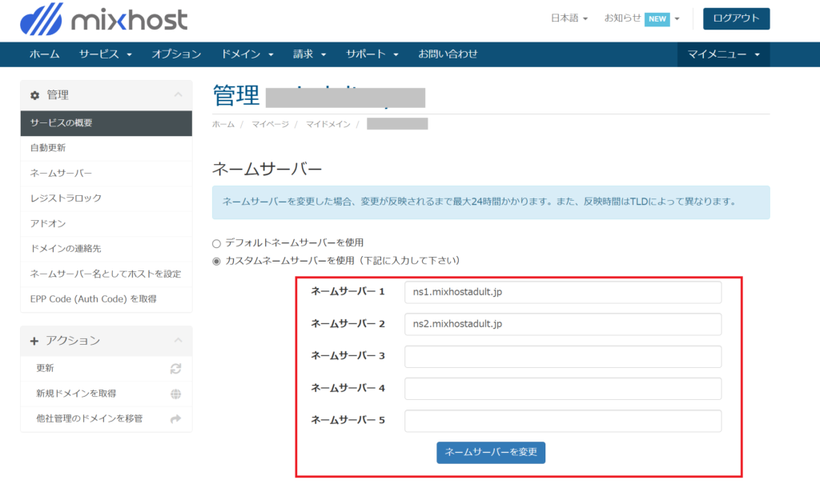Viewport: 820px width, 504px height.
Task: Click the マイドメイン breadcrumb link
Action: click(x=328, y=124)
